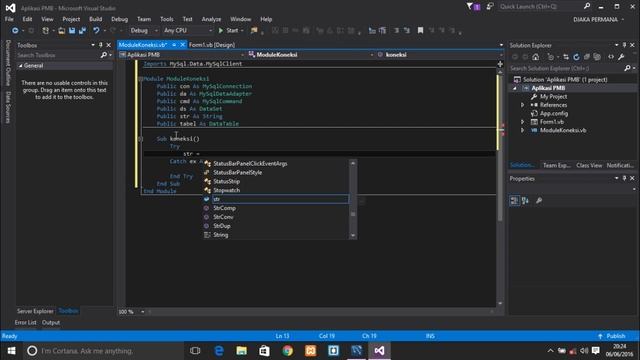Click the Property Pages wrench icon in Properties
The width and height of the screenshot is (640, 360).
tap(539, 200)
